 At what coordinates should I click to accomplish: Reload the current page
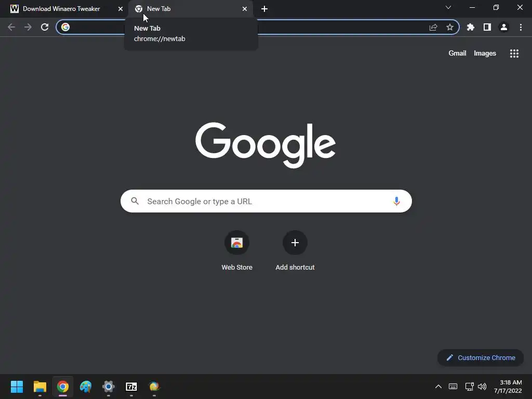click(45, 27)
